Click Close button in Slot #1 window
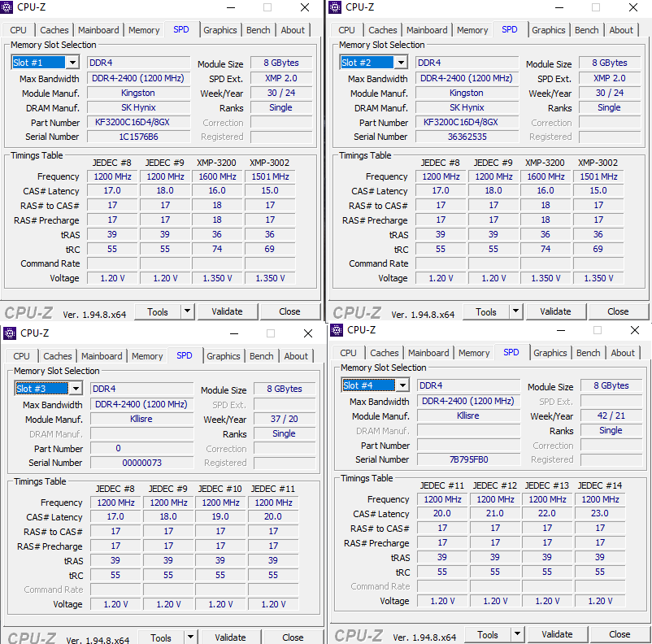652x644 pixels. (290, 311)
